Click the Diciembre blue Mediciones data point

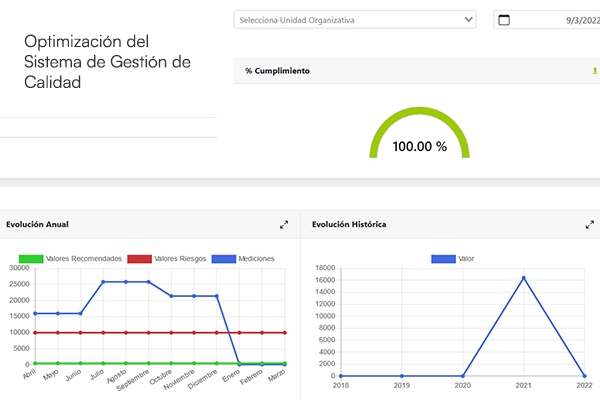click(x=217, y=296)
